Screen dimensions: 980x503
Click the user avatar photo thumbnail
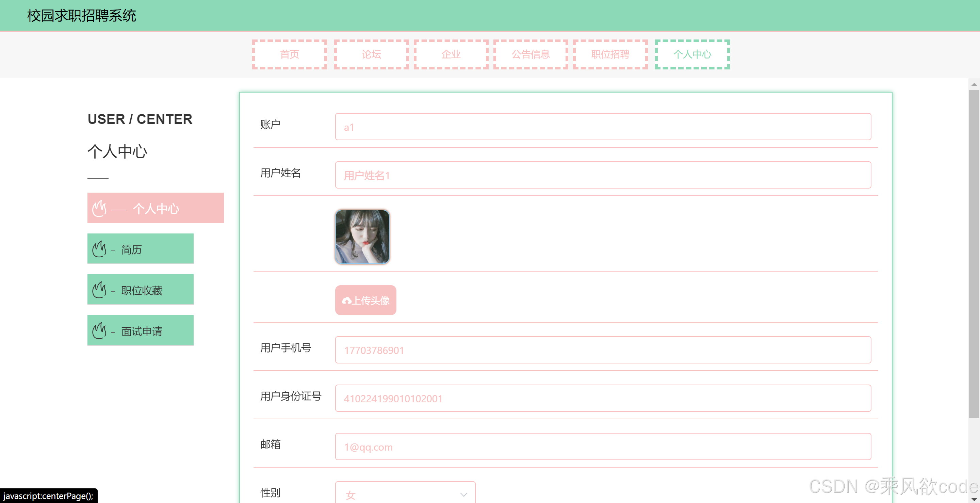(362, 236)
